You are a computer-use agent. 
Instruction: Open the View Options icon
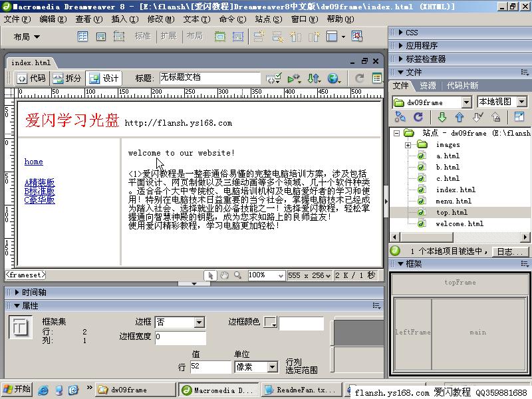(x=376, y=78)
